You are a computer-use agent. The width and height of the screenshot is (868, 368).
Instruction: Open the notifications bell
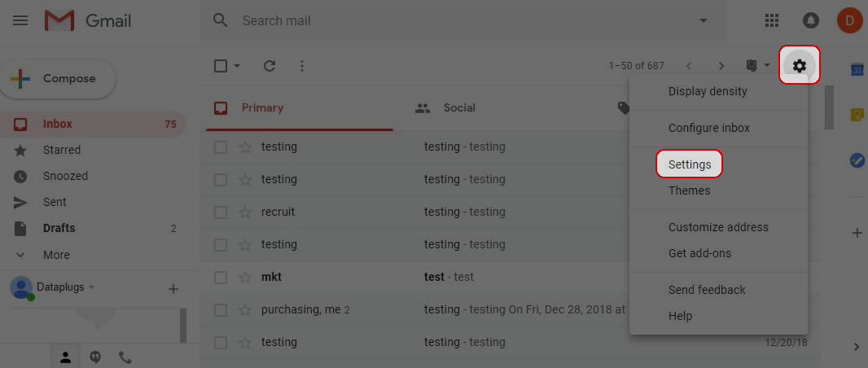tap(811, 20)
